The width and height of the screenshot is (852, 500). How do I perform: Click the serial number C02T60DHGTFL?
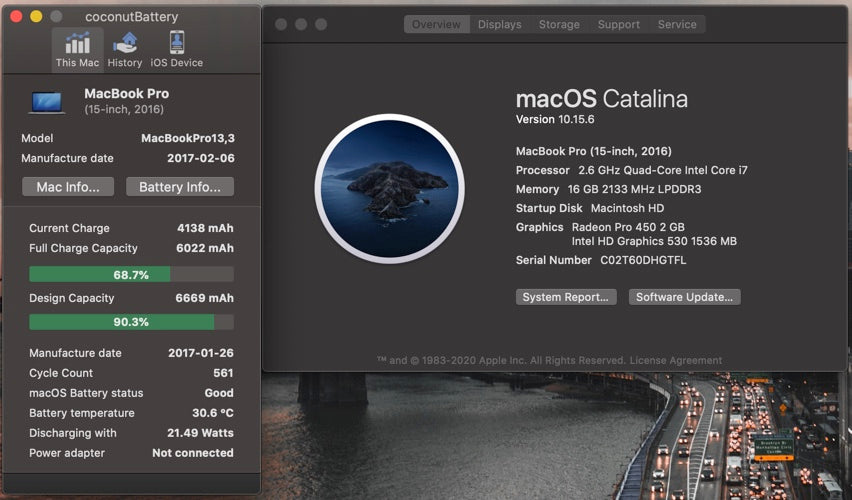[628, 261]
